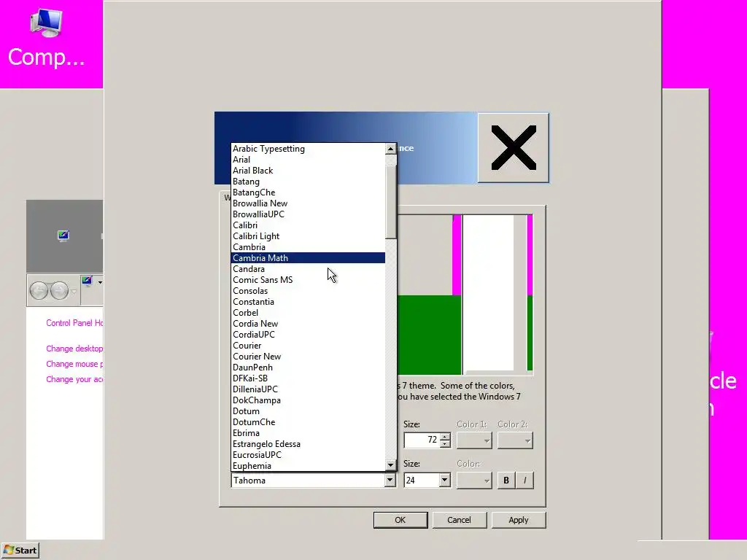Select DaunPenh font
Image resolution: width=747 pixels, height=560 pixels.
click(309, 367)
